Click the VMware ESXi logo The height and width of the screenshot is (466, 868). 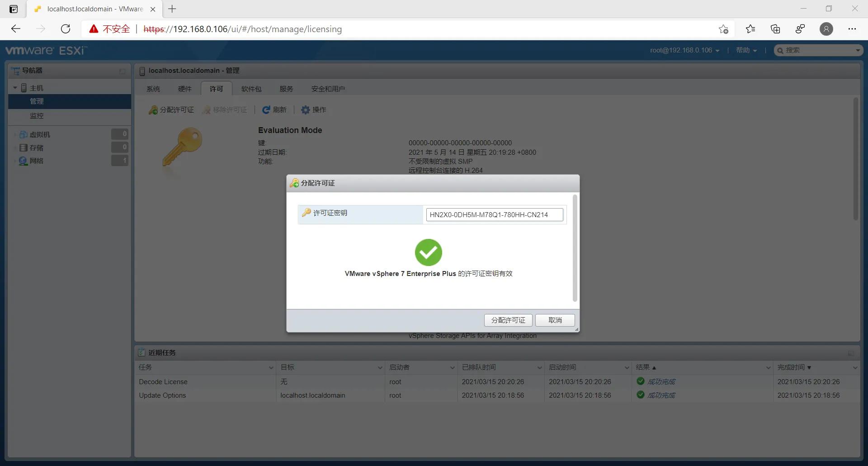coord(46,50)
